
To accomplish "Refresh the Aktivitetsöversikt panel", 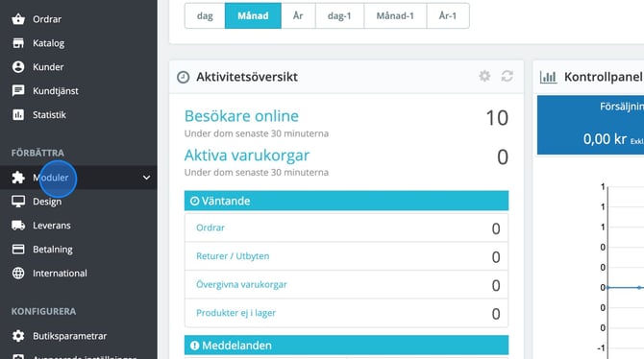I will (x=507, y=76).
